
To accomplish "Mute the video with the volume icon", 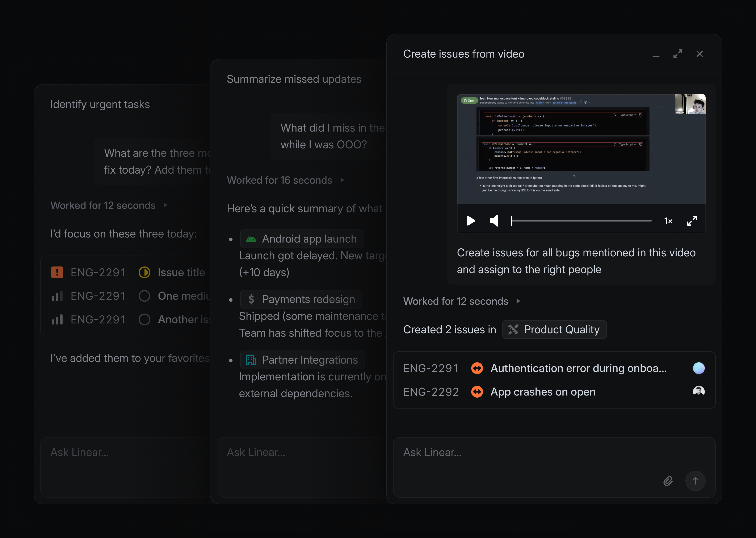I will tap(494, 221).
